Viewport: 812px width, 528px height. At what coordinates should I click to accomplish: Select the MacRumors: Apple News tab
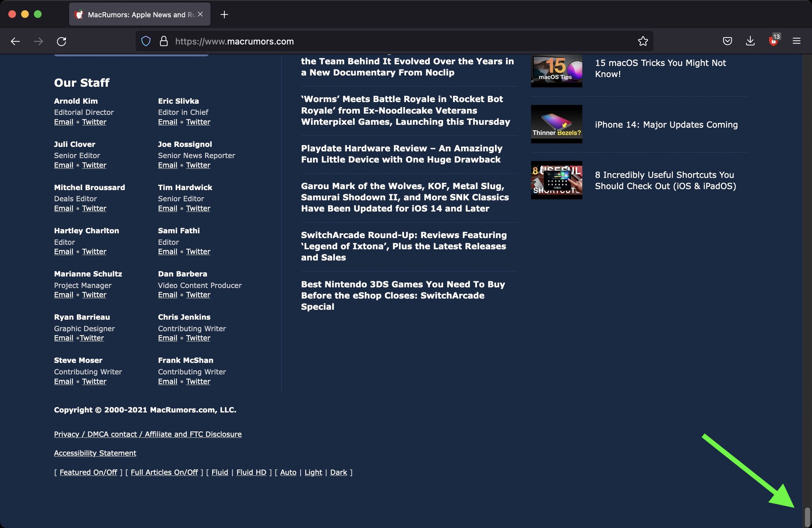tap(140, 14)
